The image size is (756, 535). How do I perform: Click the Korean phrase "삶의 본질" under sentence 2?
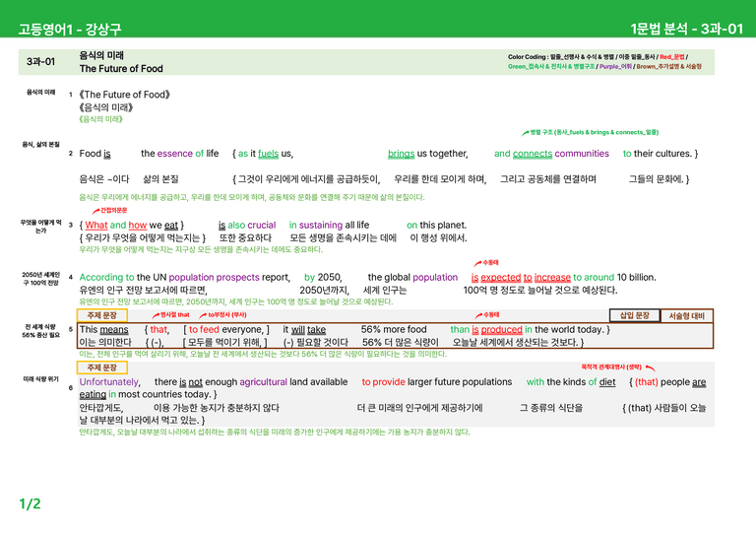(x=160, y=179)
